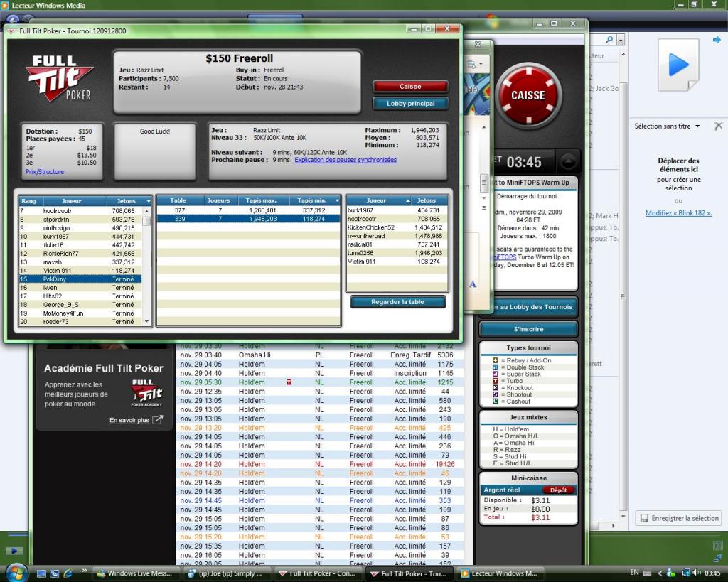Open Lobby principal from the tournament window
The height and width of the screenshot is (582, 728).
(x=410, y=104)
